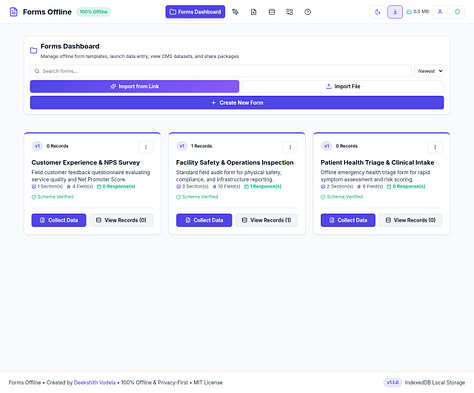The image size is (474, 393).
Task: Click IndexedDB Local Storage footer text
Action: coord(435,383)
